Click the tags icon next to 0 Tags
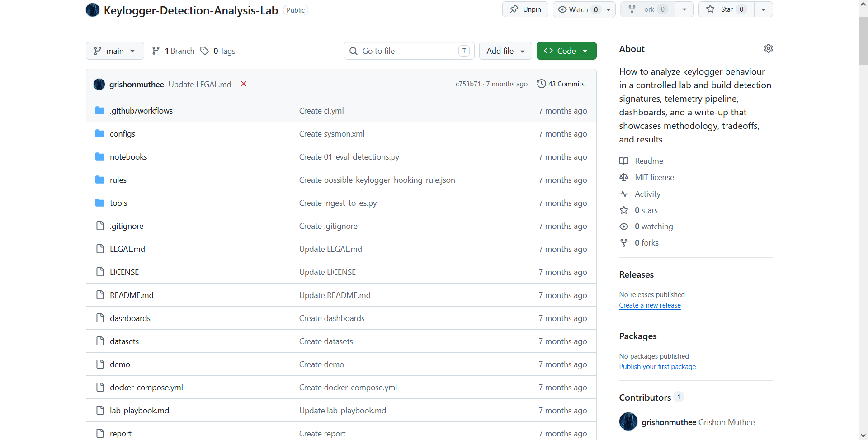This screenshot has height=440, width=868. pos(205,51)
